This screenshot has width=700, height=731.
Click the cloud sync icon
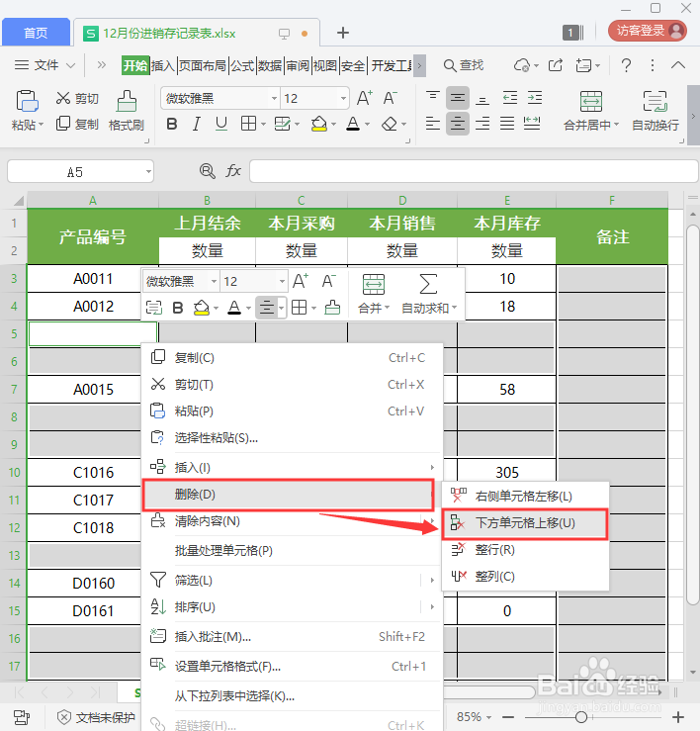click(x=522, y=65)
